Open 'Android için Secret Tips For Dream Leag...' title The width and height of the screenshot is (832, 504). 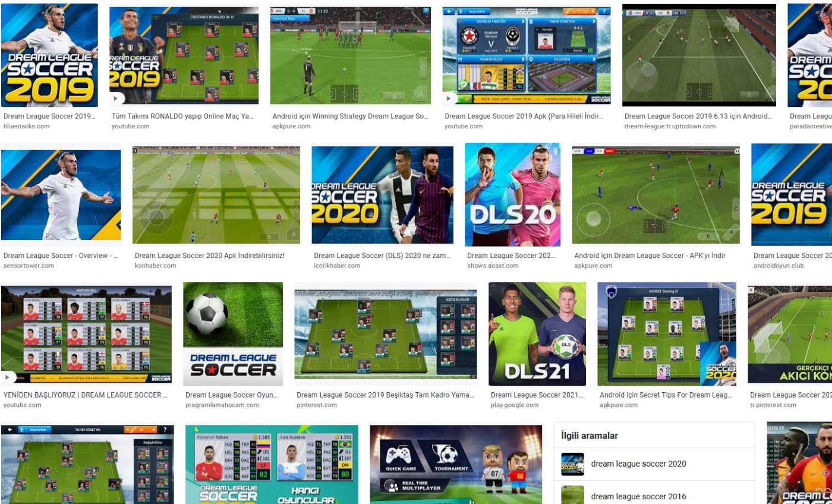point(666,395)
